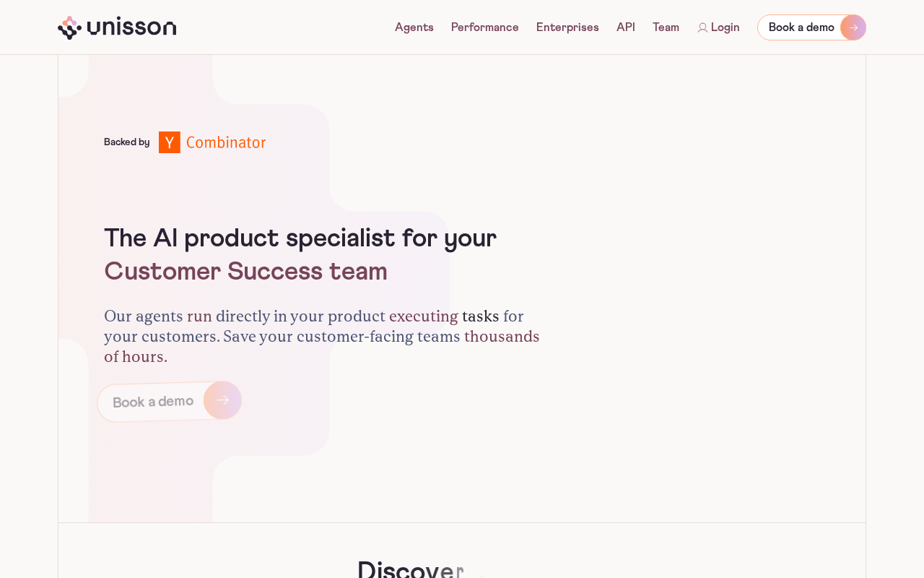Click the unisson wordmark in header
924x578 pixels.
(x=131, y=27)
